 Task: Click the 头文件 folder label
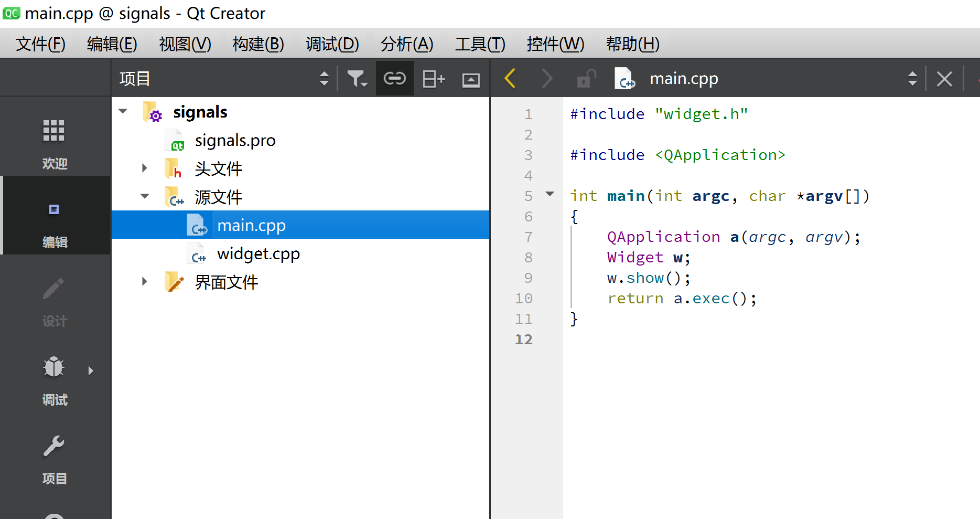pos(219,169)
